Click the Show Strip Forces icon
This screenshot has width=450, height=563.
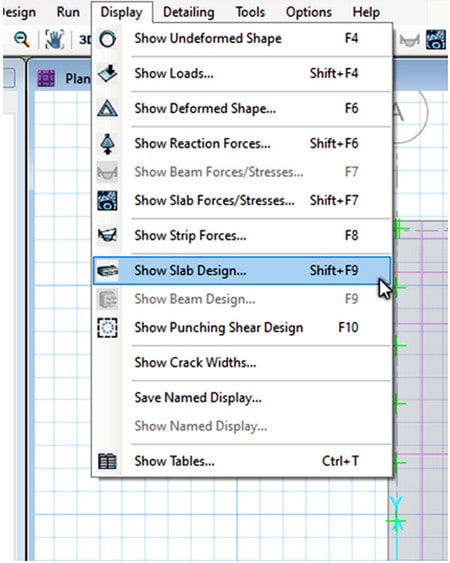click(107, 235)
